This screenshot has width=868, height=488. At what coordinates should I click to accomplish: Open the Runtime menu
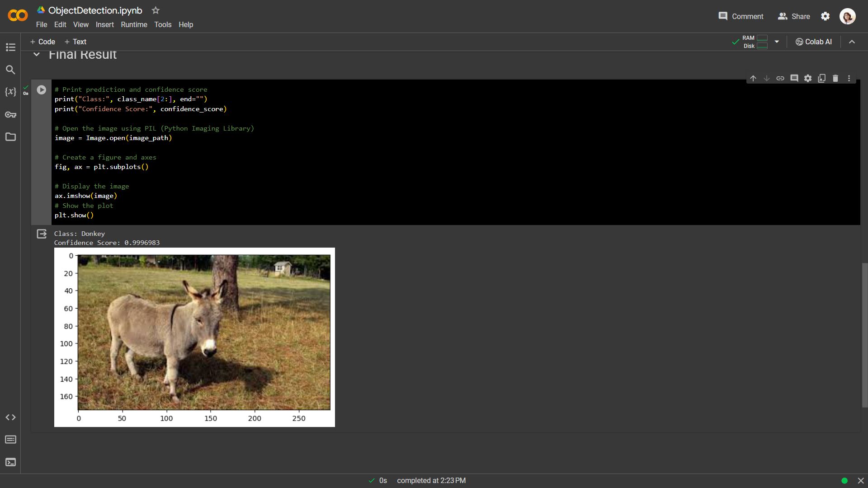pyautogui.click(x=134, y=24)
